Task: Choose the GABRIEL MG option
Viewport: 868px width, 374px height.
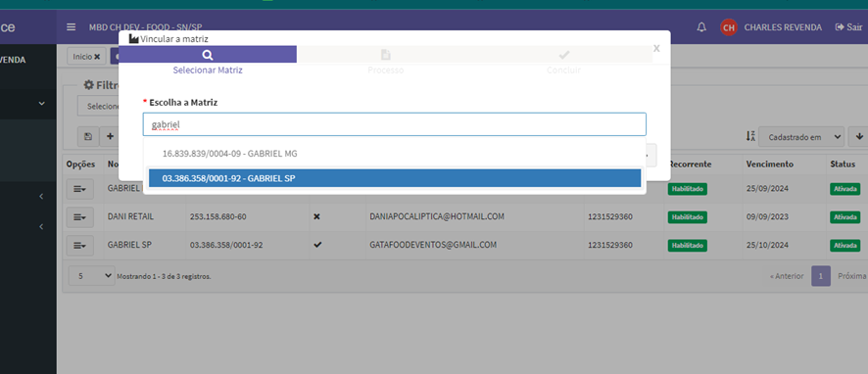Action: tap(395, 154)
